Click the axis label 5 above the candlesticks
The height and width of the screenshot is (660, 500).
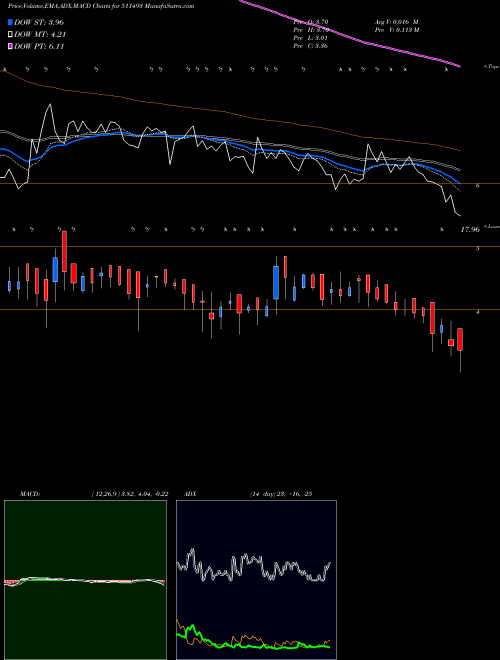(478, 249)
